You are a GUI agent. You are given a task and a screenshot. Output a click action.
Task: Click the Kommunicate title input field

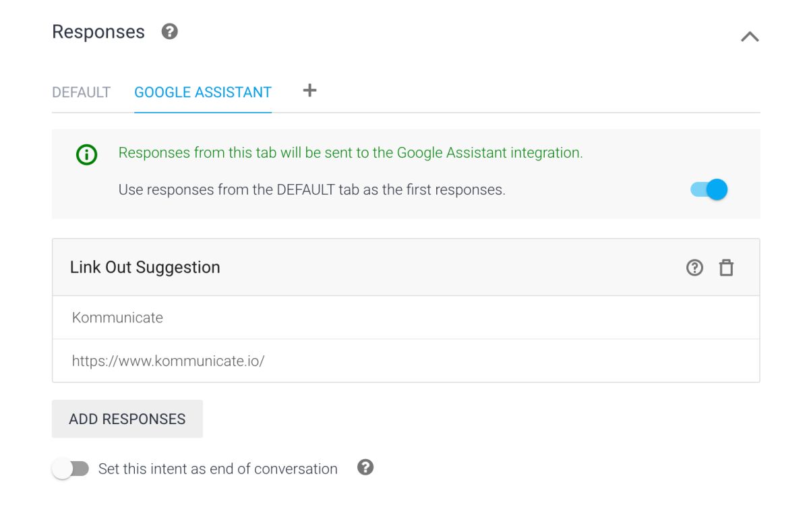[x=405, y=318]
